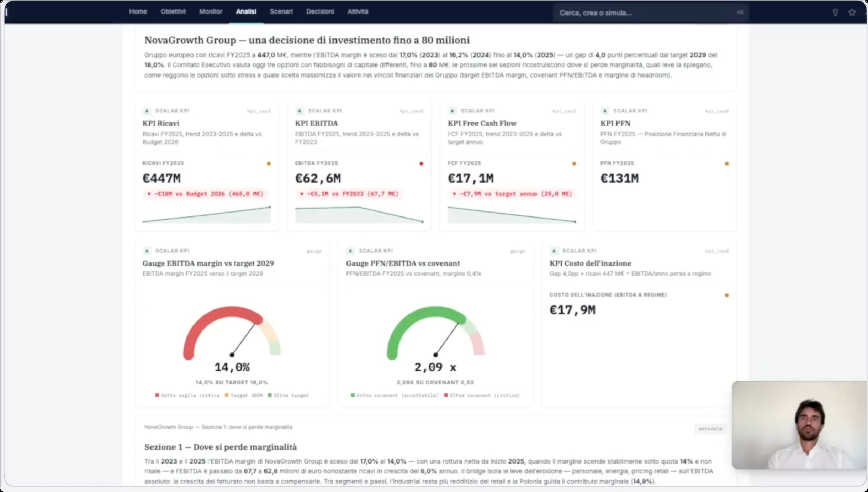Click the '-€18M vs Budget 2026' delta badge
Image resolution: width=868 pixels, height=492 pixels.
[x=205, y=194]
